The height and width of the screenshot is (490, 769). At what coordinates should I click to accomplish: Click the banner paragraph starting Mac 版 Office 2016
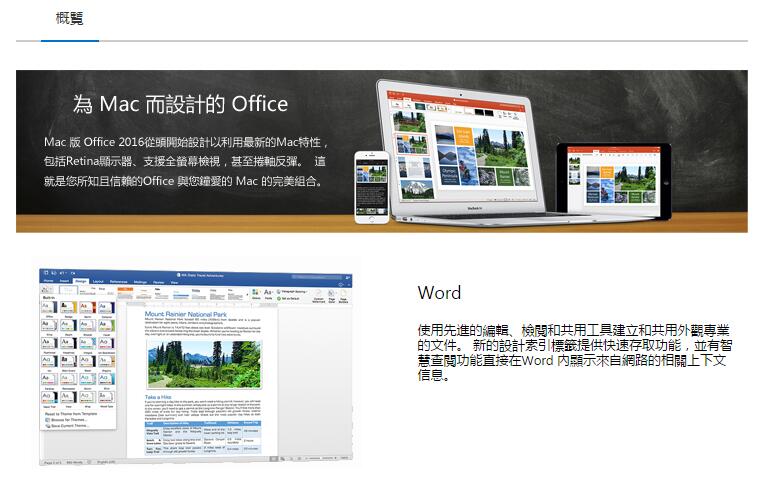coord(186,162)
